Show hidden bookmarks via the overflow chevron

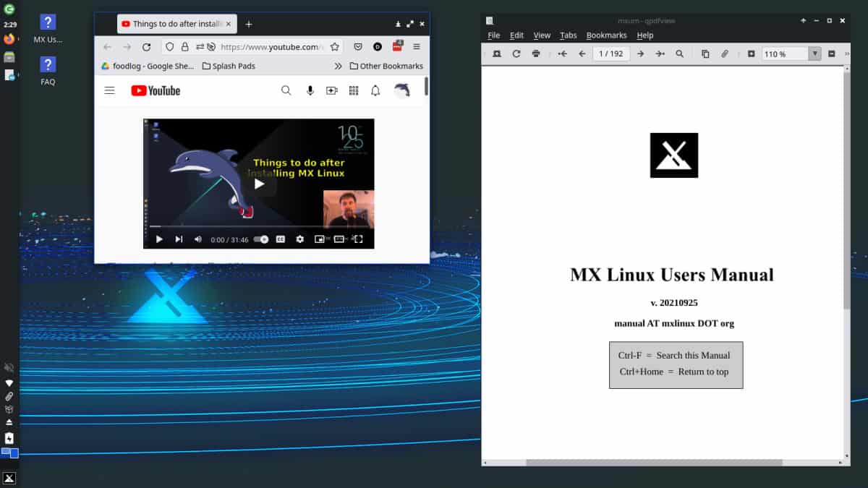pyautogui.click(x=337, y=65)
